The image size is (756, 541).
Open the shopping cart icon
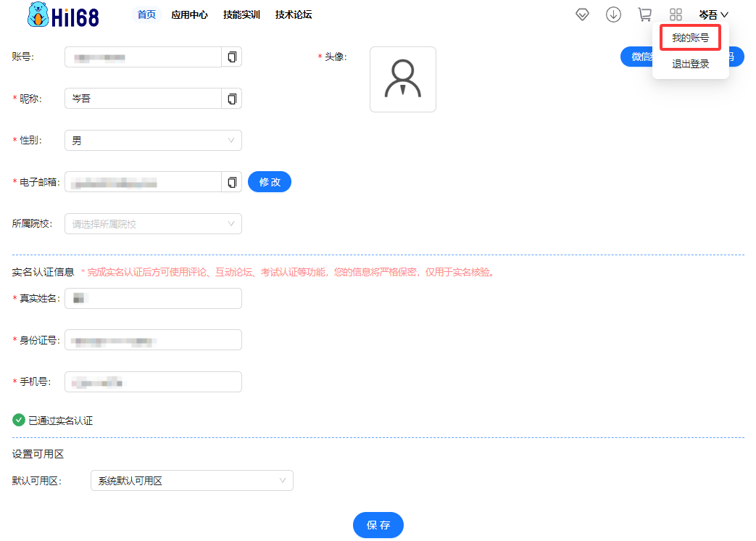(644, 15)
